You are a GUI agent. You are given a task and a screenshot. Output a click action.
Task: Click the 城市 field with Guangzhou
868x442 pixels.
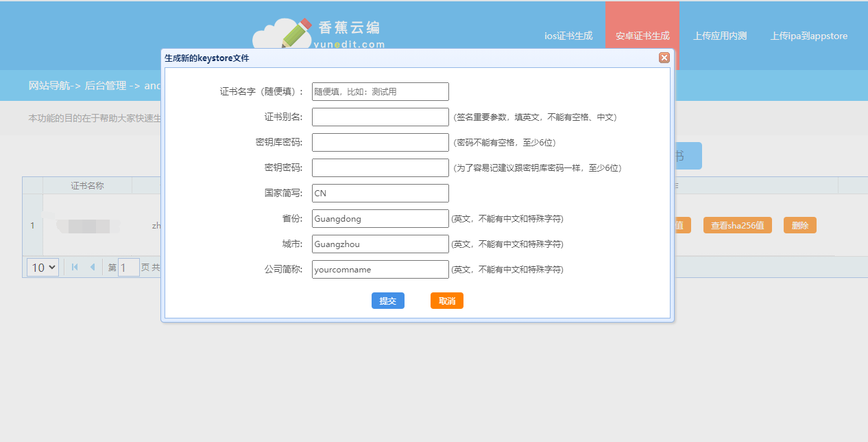click(x=380, y=244)
